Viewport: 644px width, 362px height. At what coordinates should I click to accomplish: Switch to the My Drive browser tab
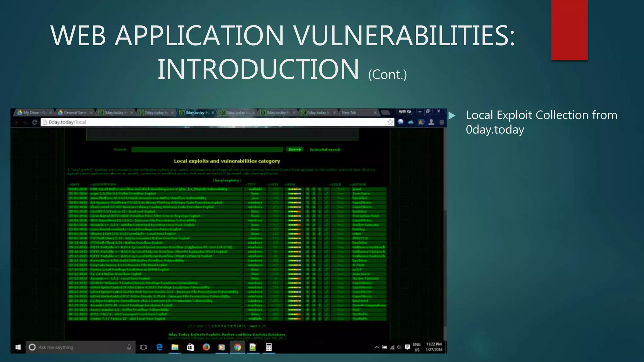34,112
